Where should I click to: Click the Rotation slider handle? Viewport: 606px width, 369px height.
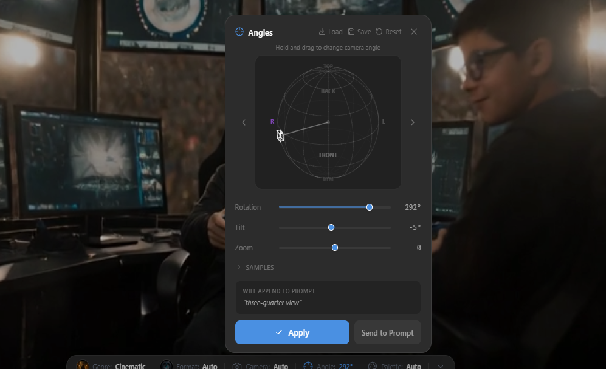[x=369, y=207]
